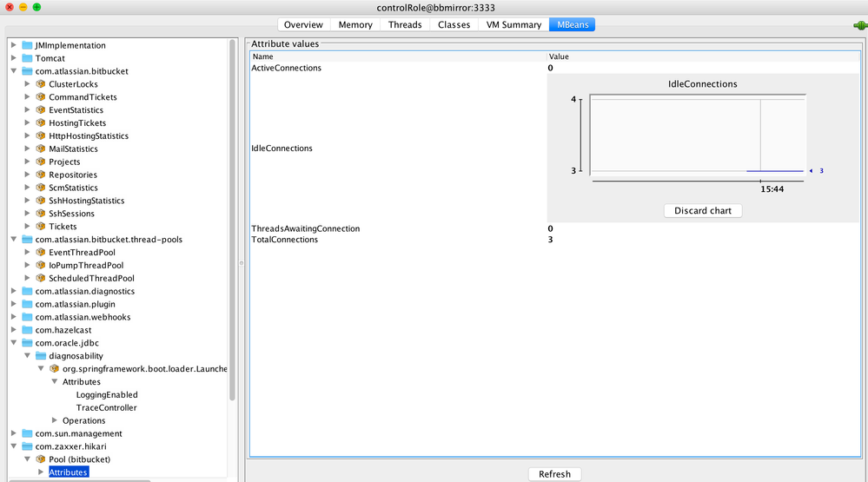Expand the Repositories MBean node

[27, 175]
